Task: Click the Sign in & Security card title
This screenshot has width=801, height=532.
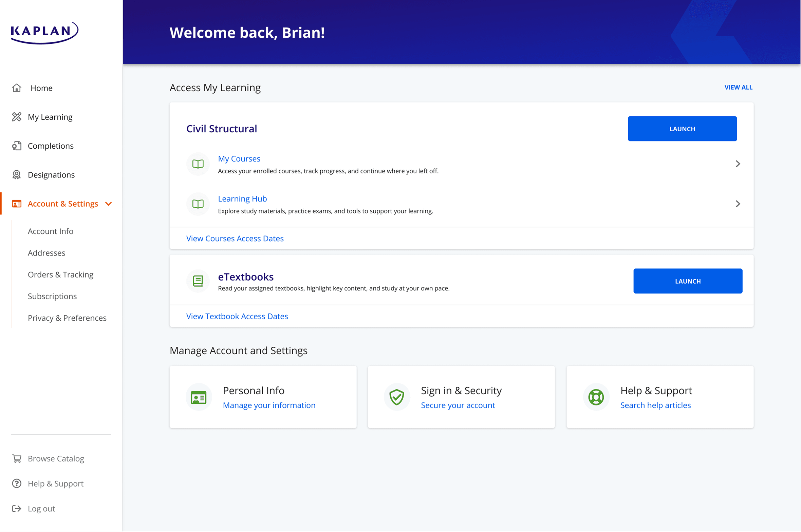Action: 461,391
